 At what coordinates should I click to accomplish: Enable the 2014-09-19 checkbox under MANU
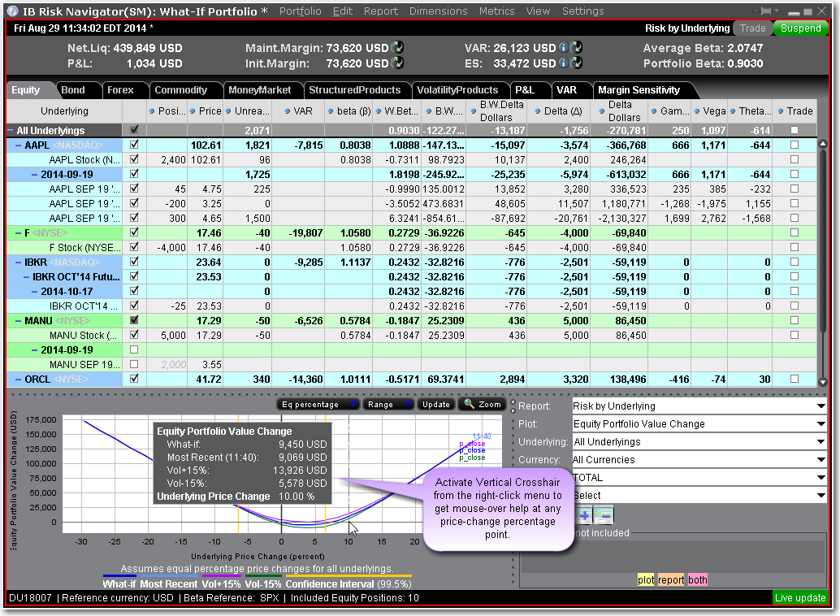134,349
